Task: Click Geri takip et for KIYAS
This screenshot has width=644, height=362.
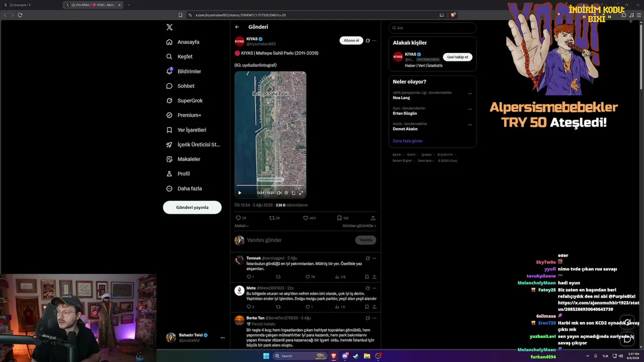Action: point(457,57)
